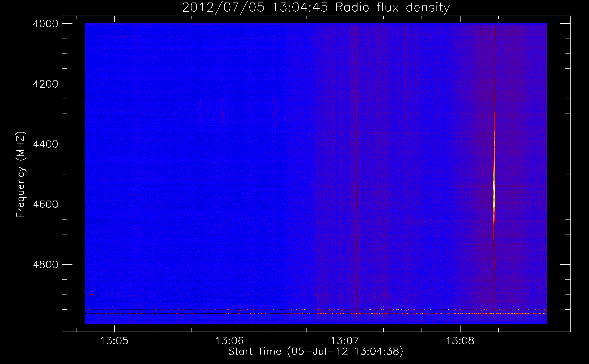The image size is (589, 364).
Task: Click the 13:08 time tick label
Action: [x=460, y=341]
